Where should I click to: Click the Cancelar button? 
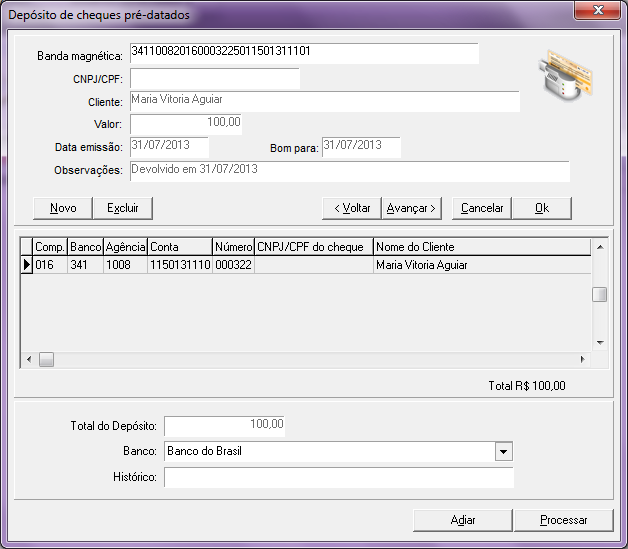[x=482, y=208]
